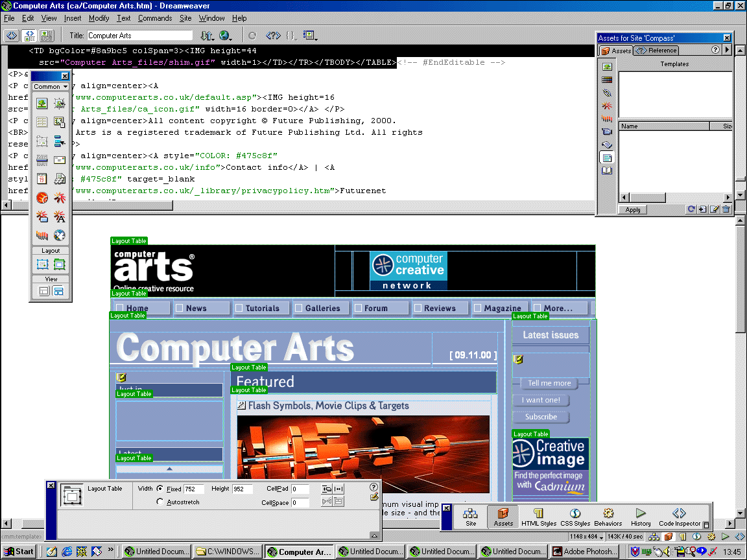Open the Modify menu
The height and width of the screenshot is (560, 747).
[99, 18]
